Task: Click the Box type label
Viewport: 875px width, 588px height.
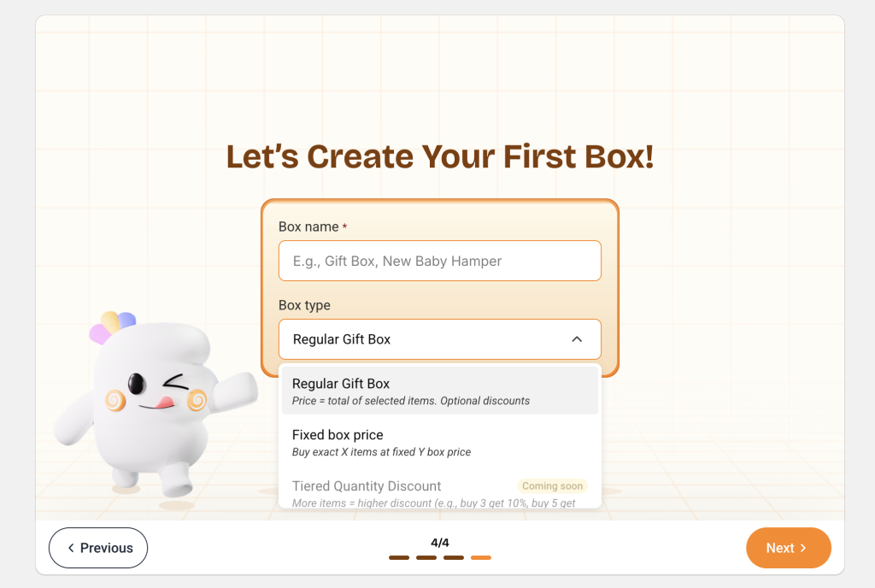Action: [304, 305]
